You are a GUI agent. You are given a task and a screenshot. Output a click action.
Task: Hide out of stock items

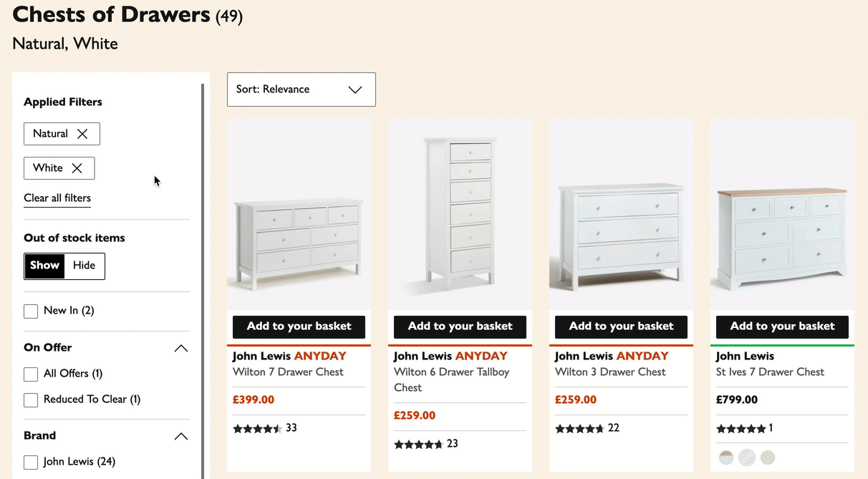click(84, 265)
